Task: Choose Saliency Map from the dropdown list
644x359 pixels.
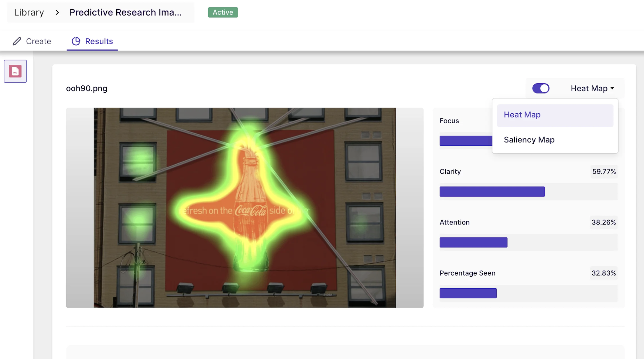Action: [x=555, y=140]
